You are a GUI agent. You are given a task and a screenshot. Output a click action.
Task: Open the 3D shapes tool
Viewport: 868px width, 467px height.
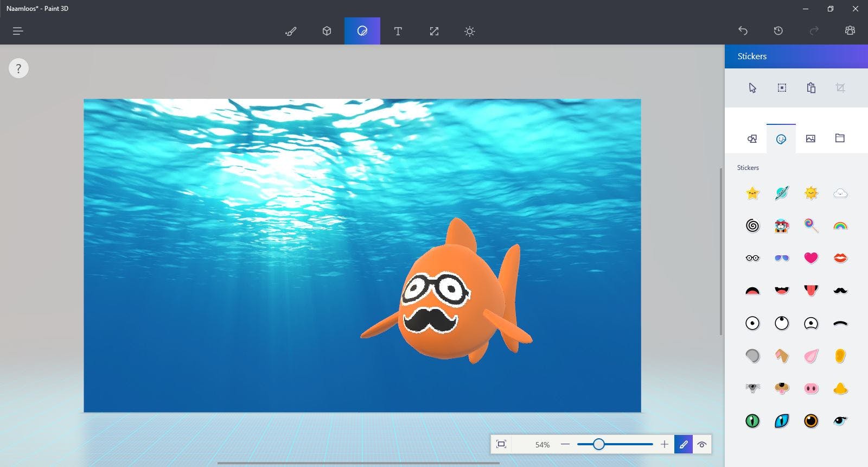327,31
